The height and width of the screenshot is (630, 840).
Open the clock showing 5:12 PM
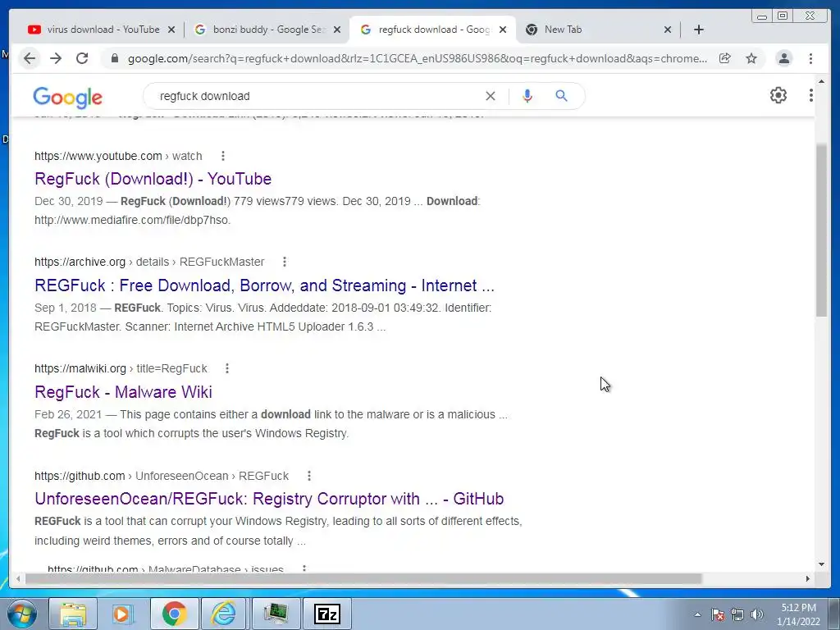click(x=798, y=614)
